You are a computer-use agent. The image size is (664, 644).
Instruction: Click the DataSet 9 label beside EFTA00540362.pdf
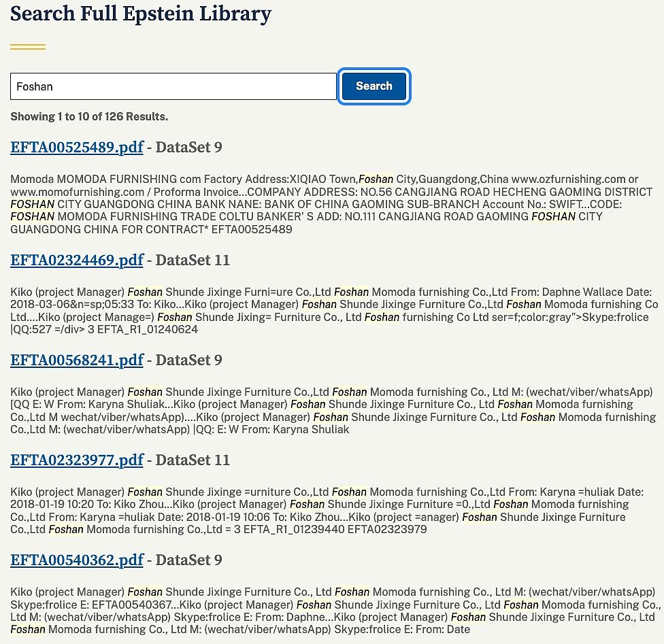point(188,560)
